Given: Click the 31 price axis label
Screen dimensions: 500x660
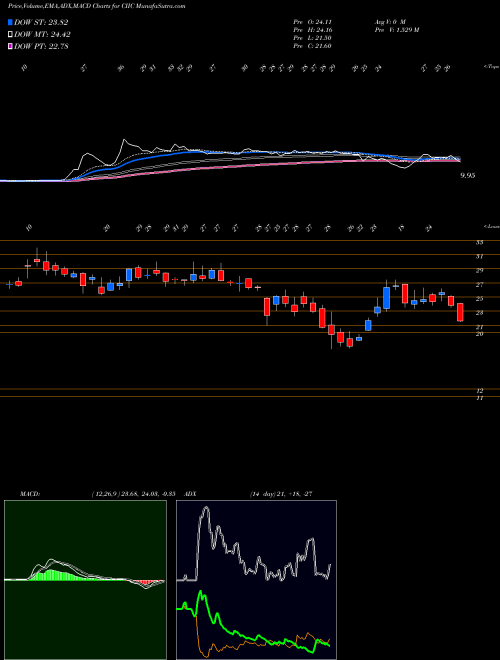Looking at the screenshot, I should (479, 256).
